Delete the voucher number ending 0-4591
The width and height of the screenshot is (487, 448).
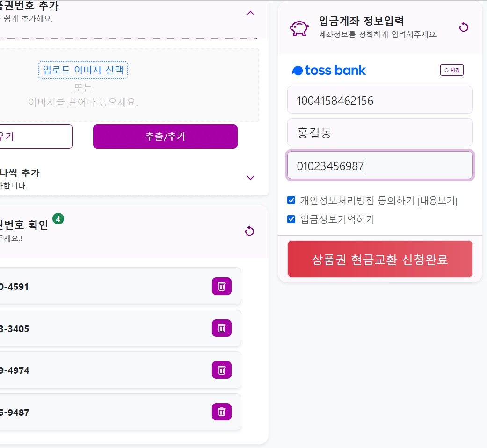221,286
